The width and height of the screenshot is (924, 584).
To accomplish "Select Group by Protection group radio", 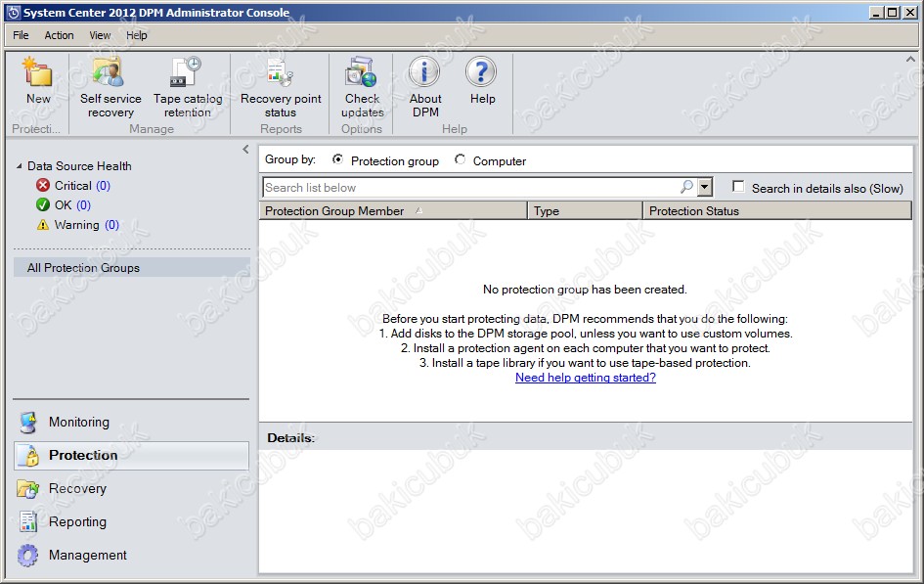I will (x=337, y=159).
